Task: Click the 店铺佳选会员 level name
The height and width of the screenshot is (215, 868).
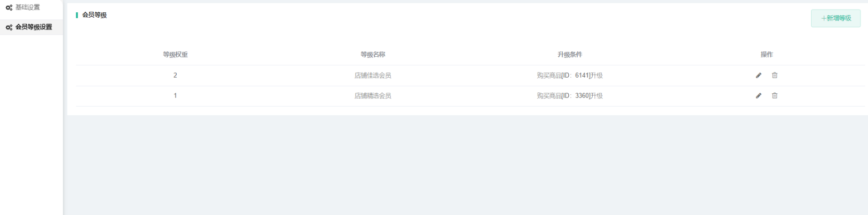Action: click(373, 76)
